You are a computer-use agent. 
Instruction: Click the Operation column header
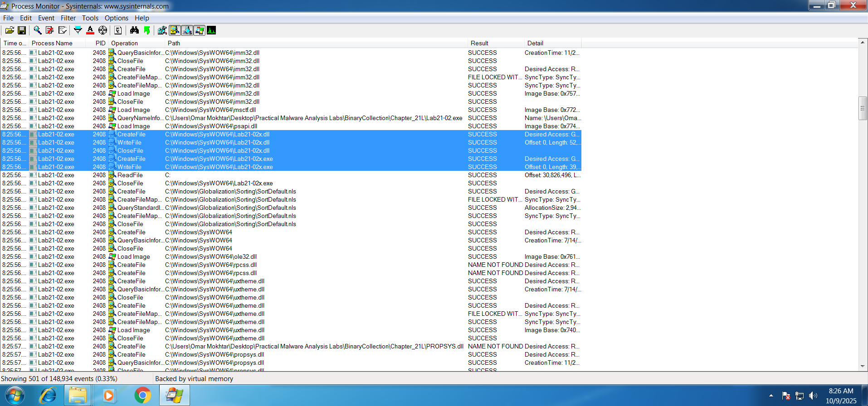[124, 43]
